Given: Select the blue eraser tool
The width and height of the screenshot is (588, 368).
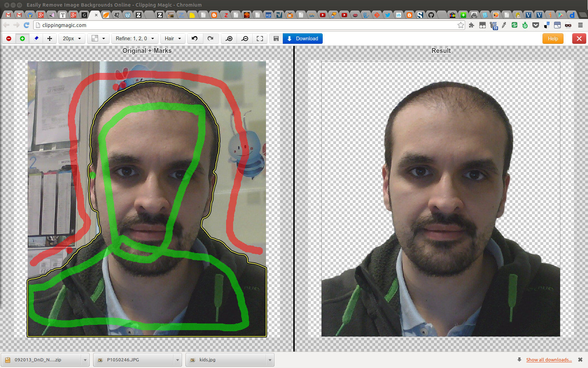Looking at the screenshot, I should [36, 39].
